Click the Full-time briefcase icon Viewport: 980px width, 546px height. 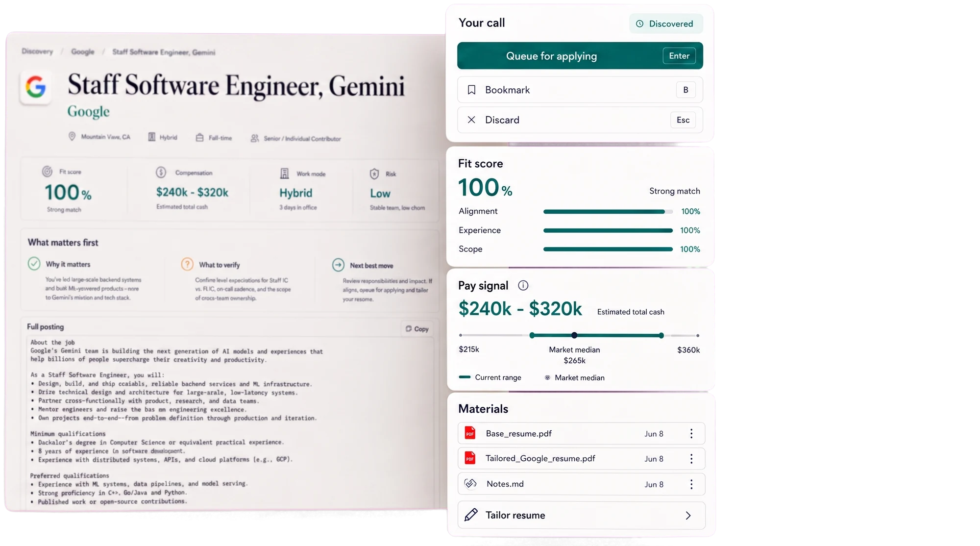tap(199, 138)
